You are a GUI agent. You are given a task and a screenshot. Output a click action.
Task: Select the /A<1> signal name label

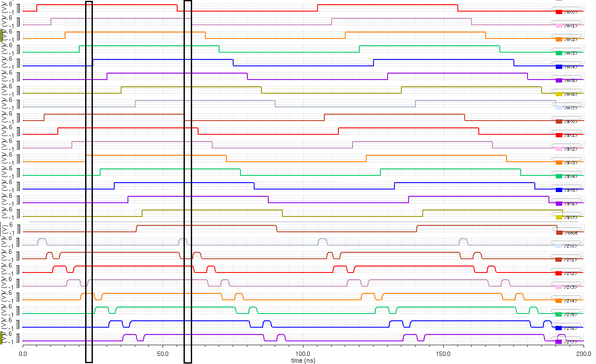571,26
